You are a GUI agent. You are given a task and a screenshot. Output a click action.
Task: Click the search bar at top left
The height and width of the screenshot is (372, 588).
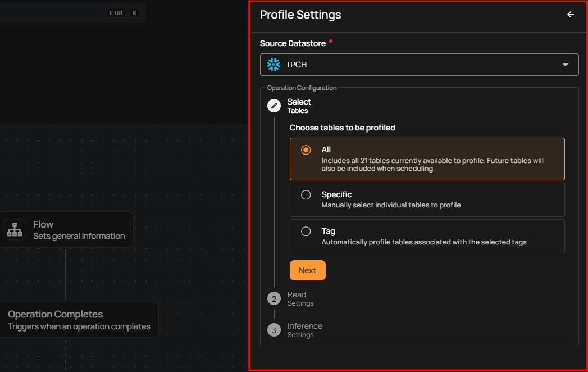[x=51, y=13]
